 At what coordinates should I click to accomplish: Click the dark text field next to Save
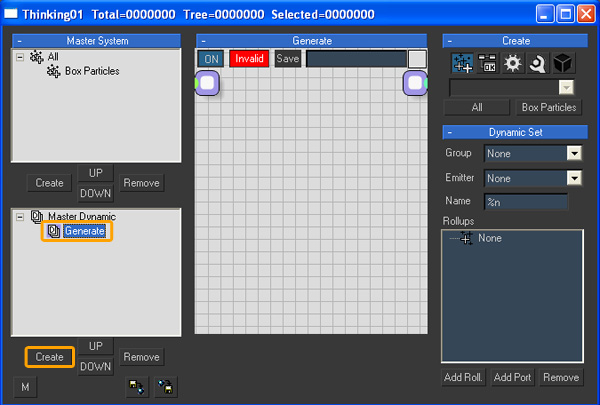[x=356, y=59]
